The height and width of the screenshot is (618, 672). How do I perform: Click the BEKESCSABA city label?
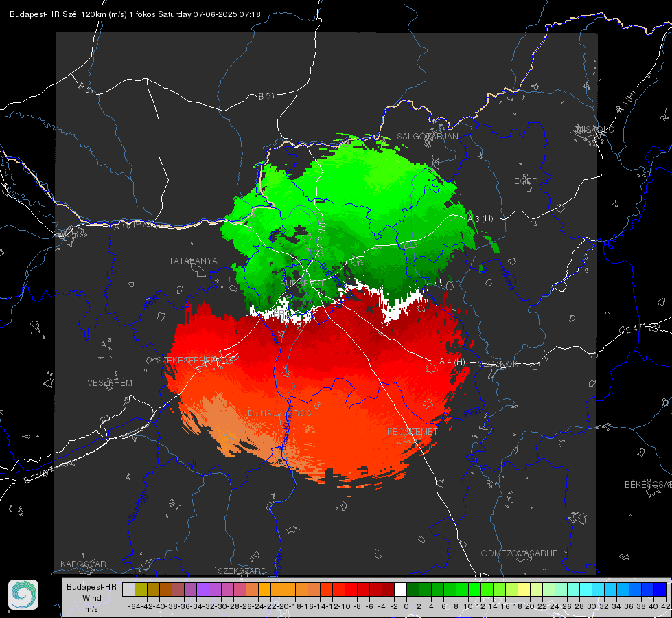tap(648, 485)
